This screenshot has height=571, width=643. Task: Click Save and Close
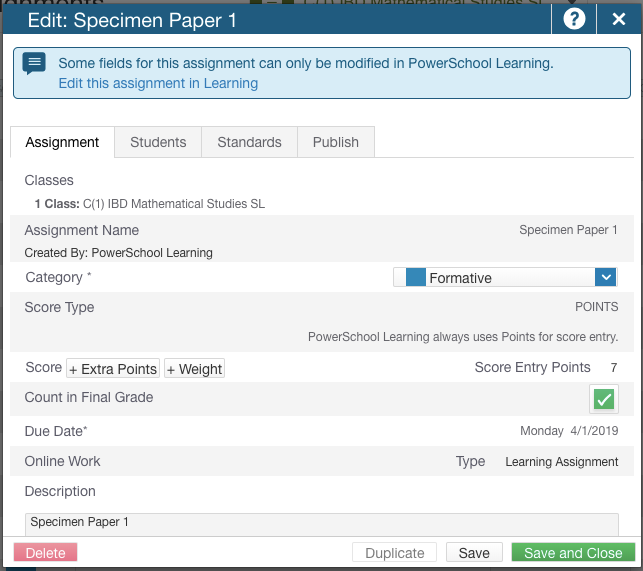click(573, 553)
